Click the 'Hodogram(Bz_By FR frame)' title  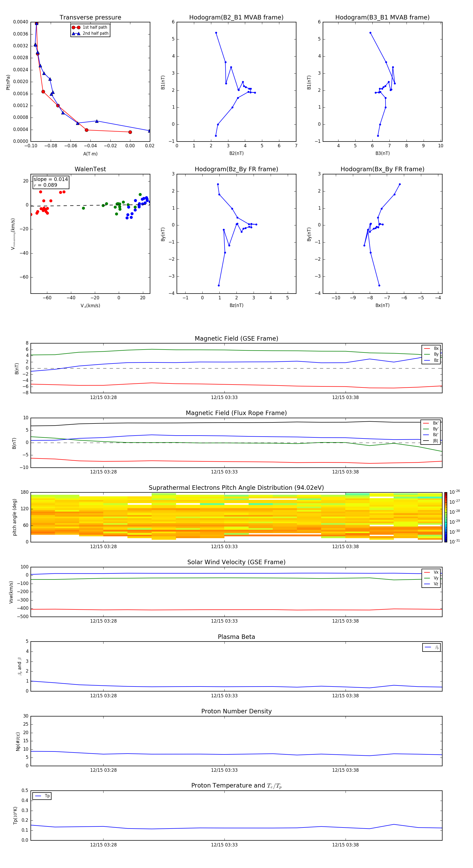tap(236, 169)
